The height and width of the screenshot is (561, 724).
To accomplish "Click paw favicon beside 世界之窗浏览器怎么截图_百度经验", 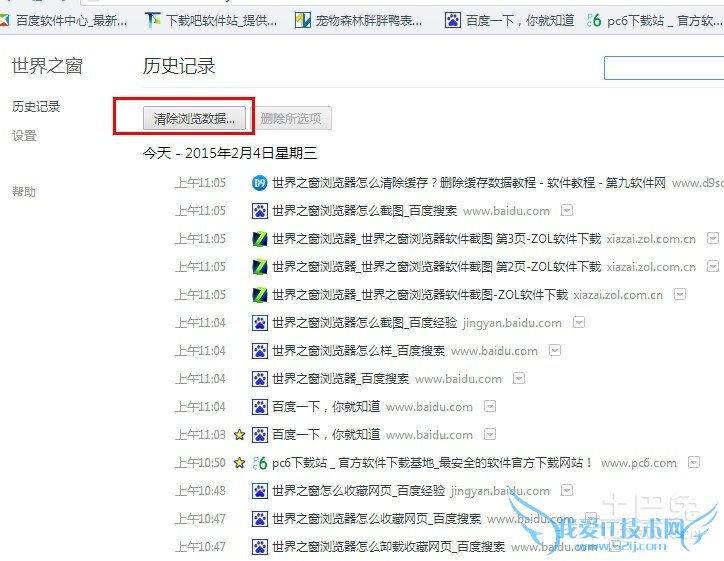I will [259, 323].
